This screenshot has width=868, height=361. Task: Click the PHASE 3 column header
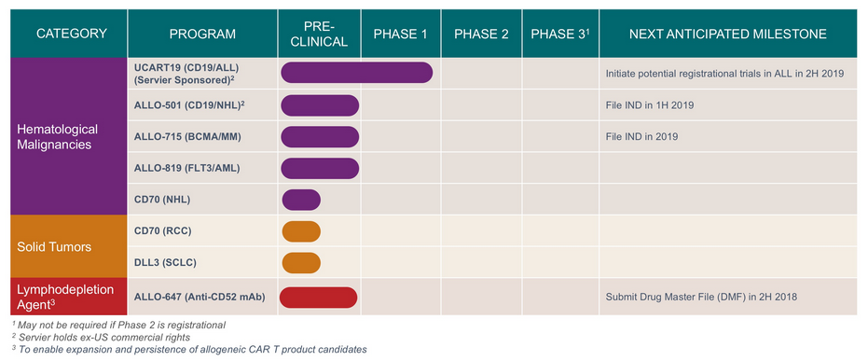[x=559, y=34]
